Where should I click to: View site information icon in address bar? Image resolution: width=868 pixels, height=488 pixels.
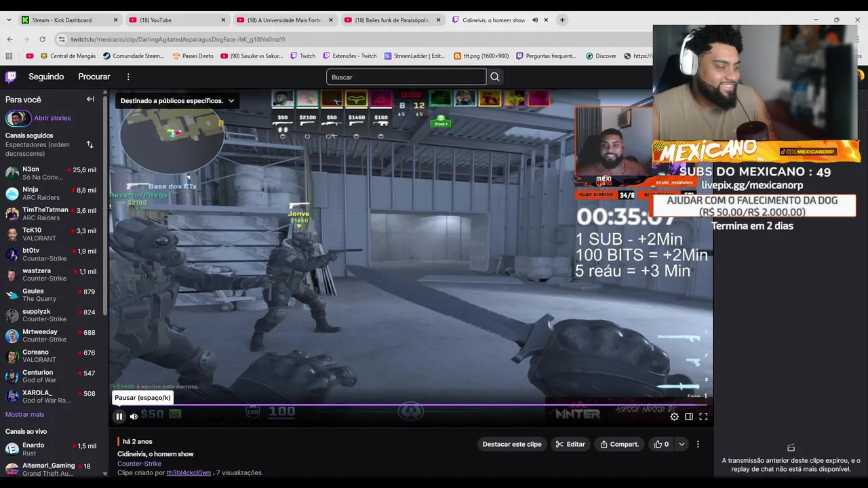(62, 39)
